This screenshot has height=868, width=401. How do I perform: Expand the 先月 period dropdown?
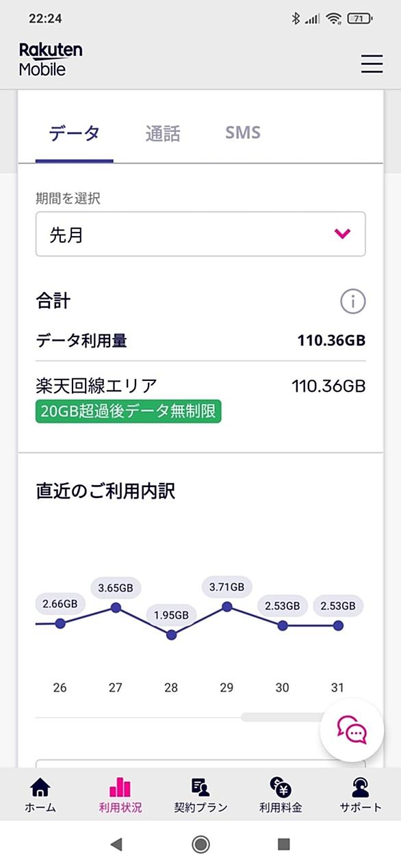point(200,234)
